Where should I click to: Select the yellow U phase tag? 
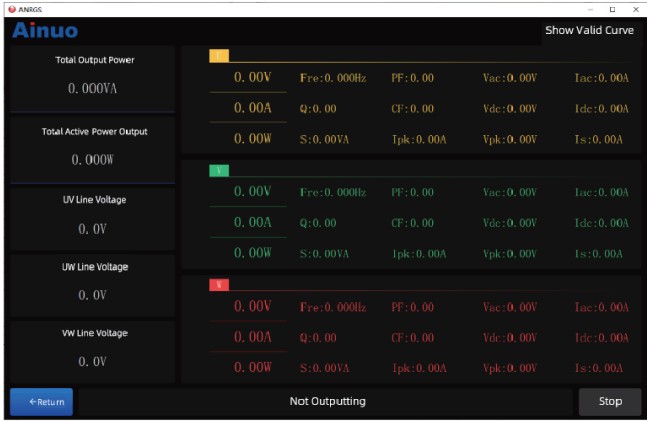pyautogui.click(x=219, y=56)
